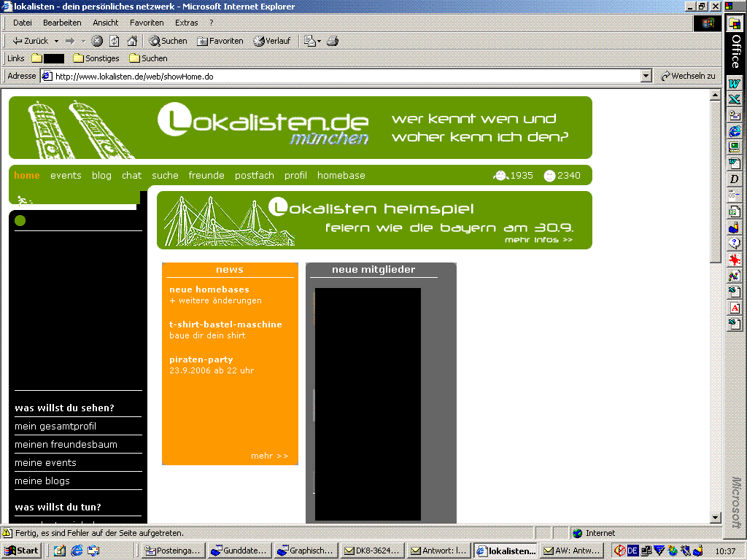Open the Ansicht menu

[105, 23]
